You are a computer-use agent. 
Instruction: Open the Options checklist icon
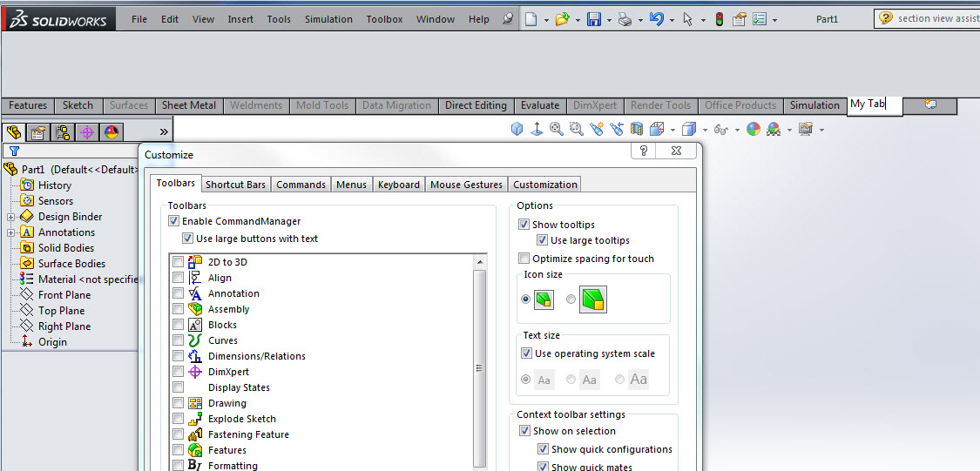click(x=760, y=19)
